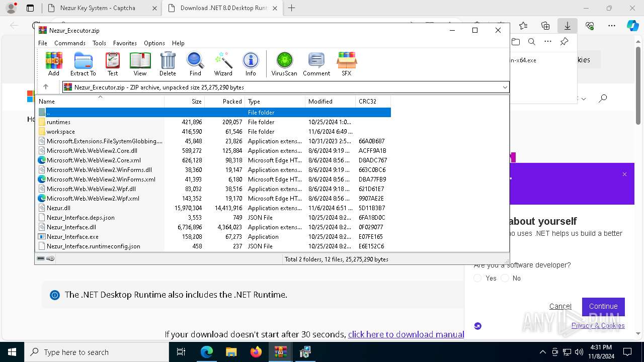Image resolution: width=644 pixels, height=362 pixels.
Task: Click the key lock icon in WinRAR status bar
Action: click(50, 259)
